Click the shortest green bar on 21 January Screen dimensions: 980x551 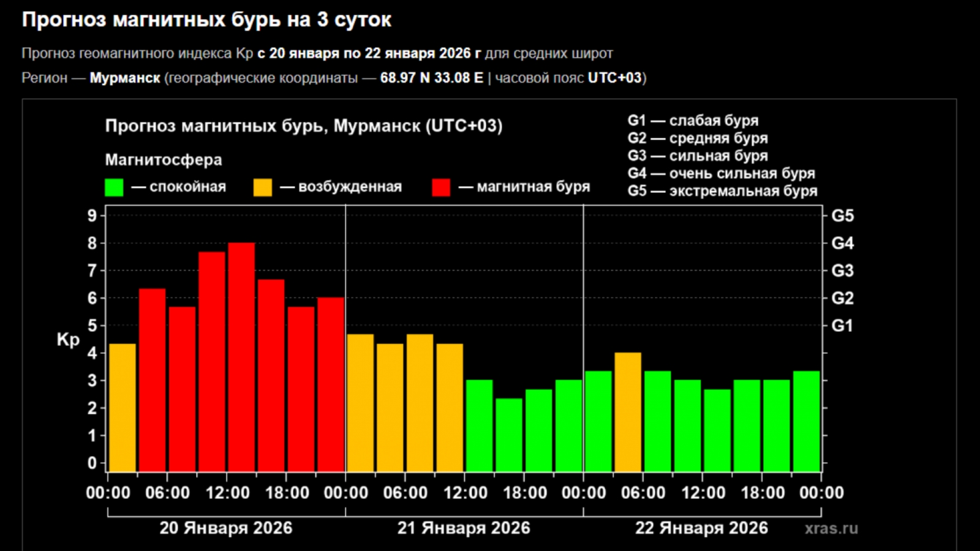point(509,435)
